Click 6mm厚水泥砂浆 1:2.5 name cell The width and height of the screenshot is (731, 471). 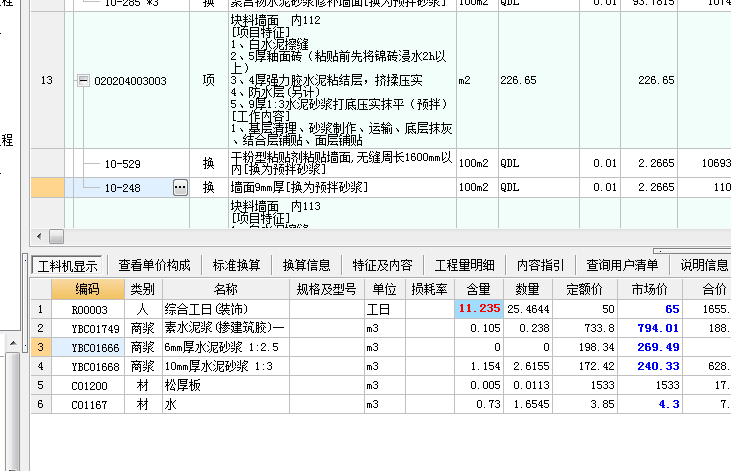[x=226, y=347]
